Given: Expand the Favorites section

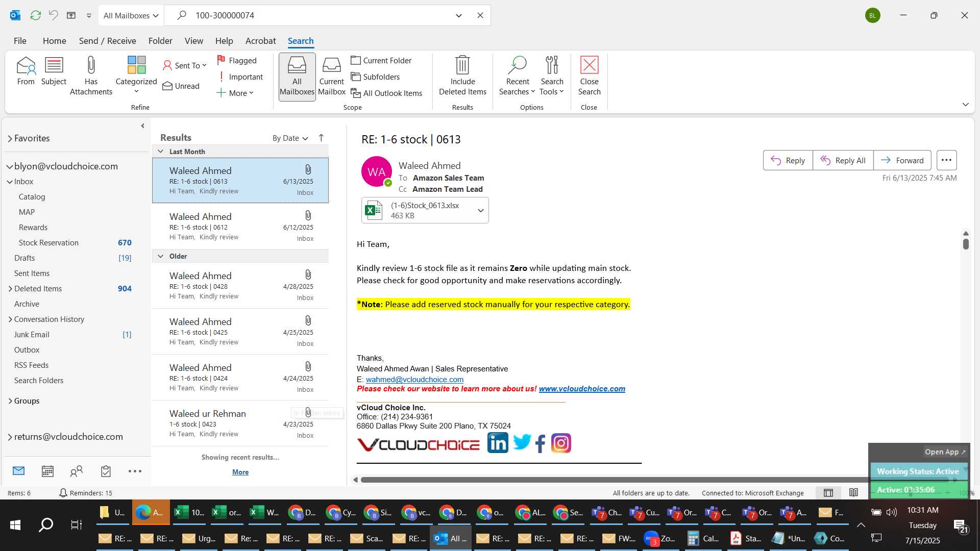Looking at the screenshot, I should pos(10,139).
